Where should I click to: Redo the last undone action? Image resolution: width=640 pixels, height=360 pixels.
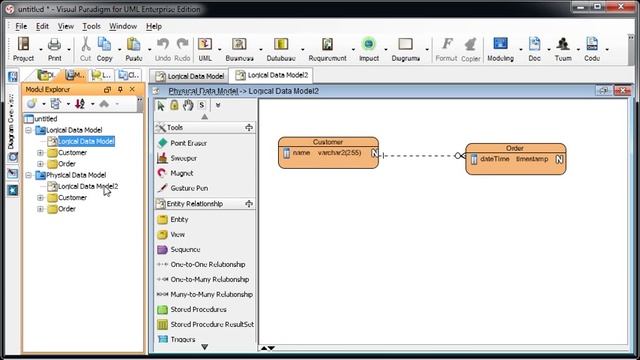(182, 49)
